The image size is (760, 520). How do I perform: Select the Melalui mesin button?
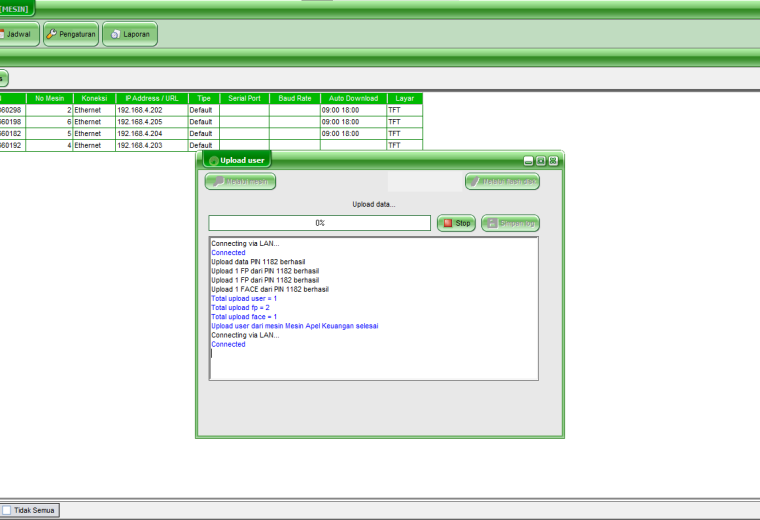[x=240, y=181]
